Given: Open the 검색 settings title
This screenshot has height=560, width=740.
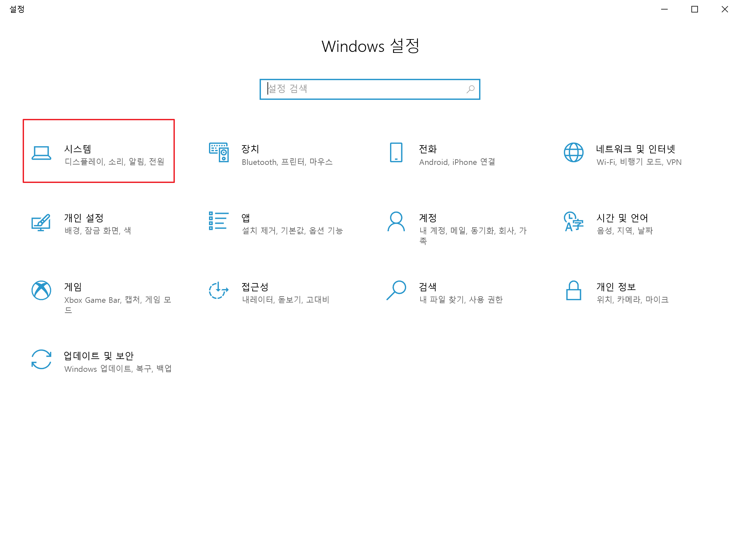Looking at the screenshot, I should (x=428, y=287).
